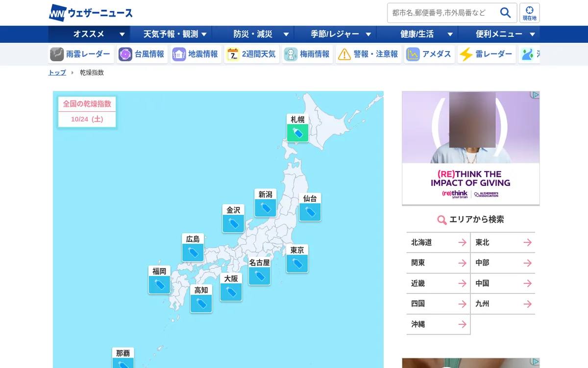Open 近畿 area link
Image resolution: width=588 pixels, height=368 pixels.
439,284
